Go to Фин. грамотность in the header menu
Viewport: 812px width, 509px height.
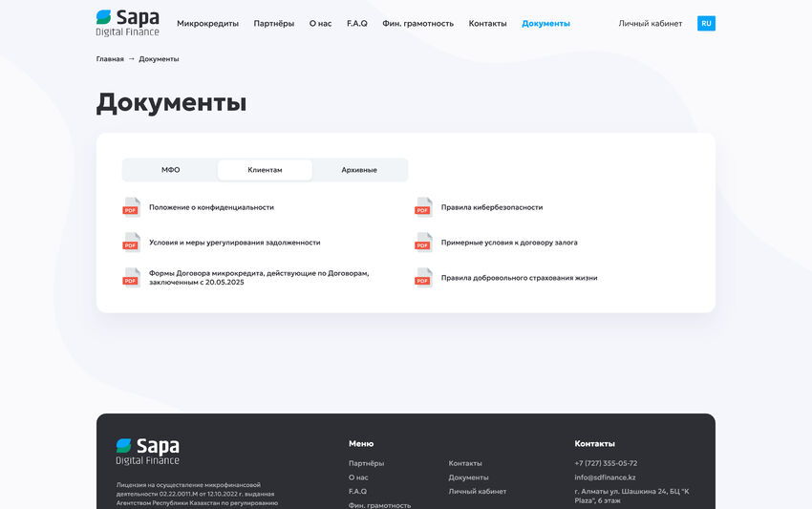(x=417, y=23)
